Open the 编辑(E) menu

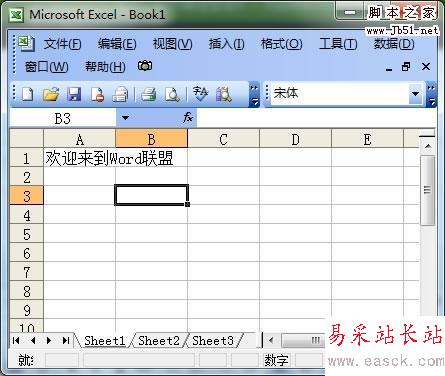[x=117, y=44]
